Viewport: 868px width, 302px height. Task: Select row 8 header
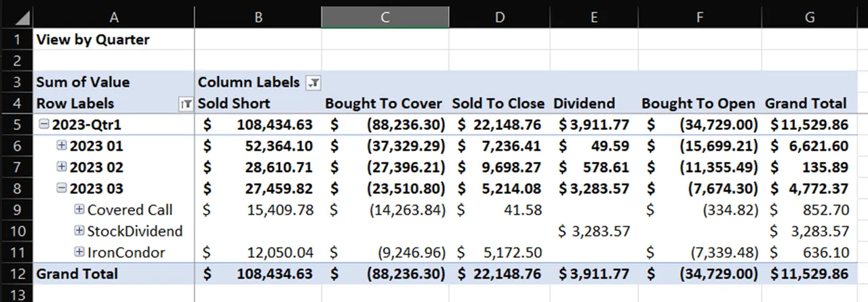tap(16, 188)
